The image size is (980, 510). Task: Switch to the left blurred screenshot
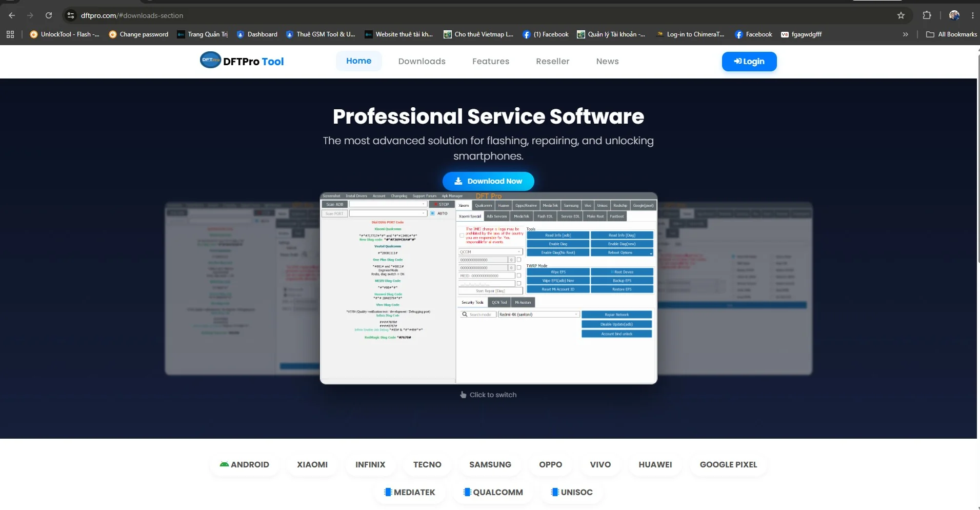(242, 288)
